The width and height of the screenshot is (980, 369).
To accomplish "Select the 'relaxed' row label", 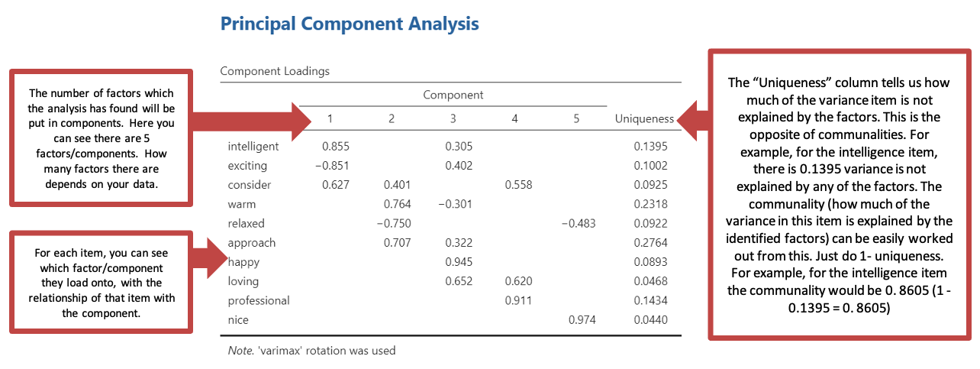I will tap(246, 223).
